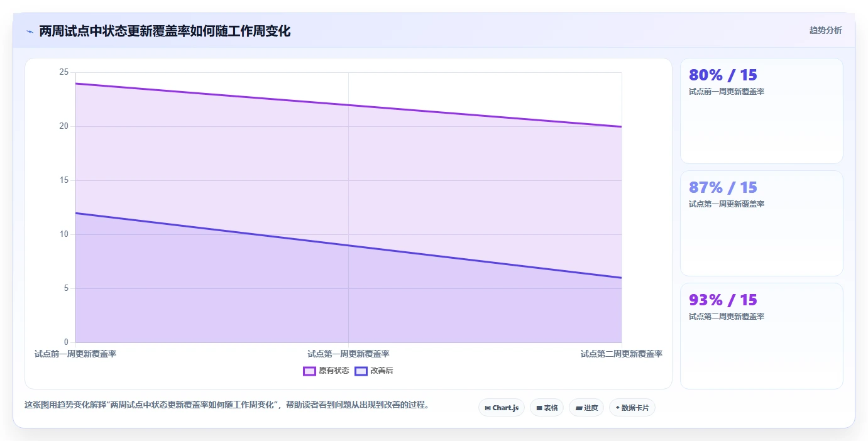Viewport: 868px width, 441px height.
Task: Click 试点第二周更新覆盖率 card caption
Action: 727,317
